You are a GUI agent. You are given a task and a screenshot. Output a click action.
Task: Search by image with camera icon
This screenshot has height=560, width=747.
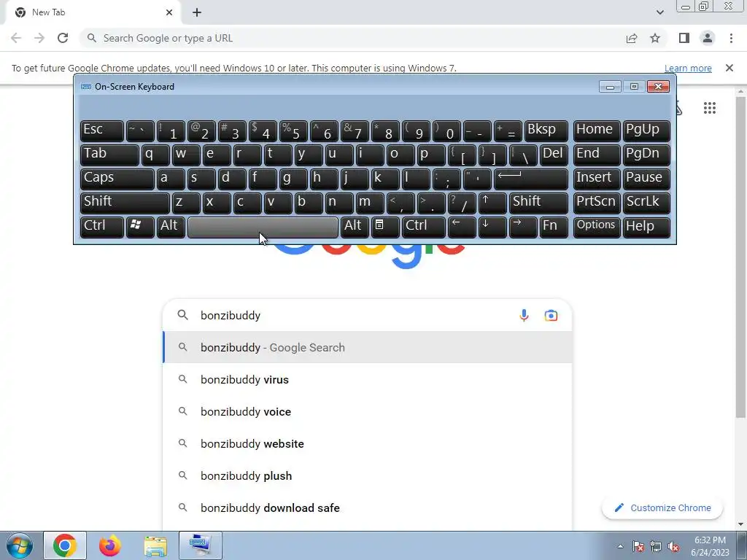[x=551, y=315]
